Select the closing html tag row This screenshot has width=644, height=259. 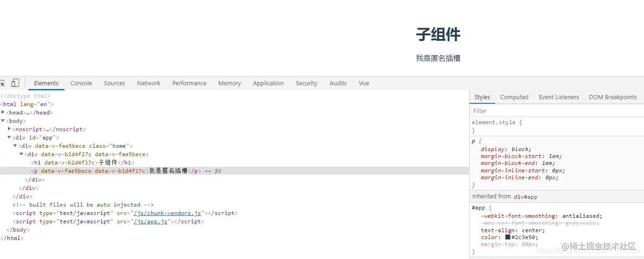tap(12, 238)
